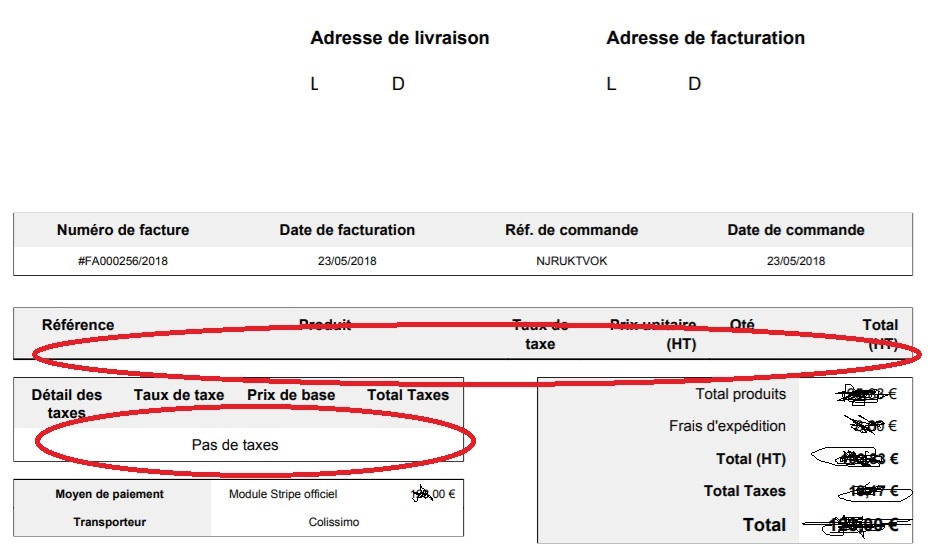The width and height of the screenshot is (946, 556).
Task: Click the 'Frais d'expédition' label
Action: point(727,426)
